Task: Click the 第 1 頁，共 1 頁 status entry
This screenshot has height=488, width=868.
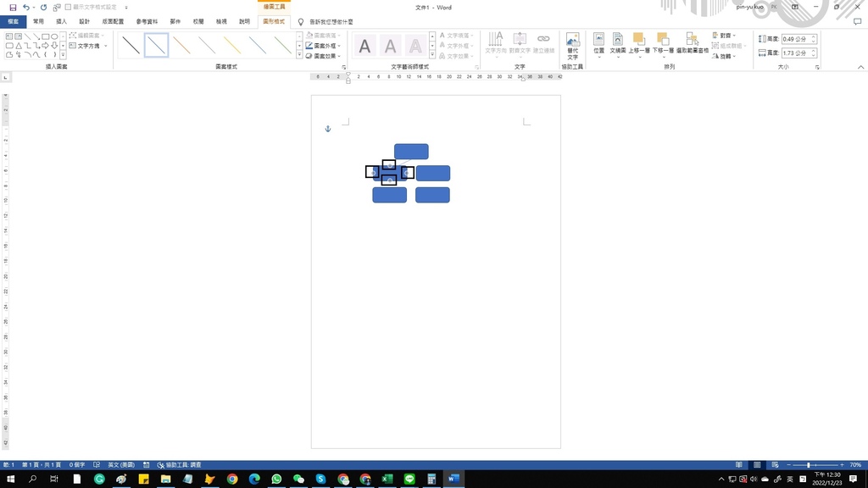Action: (x=42, y=465)
